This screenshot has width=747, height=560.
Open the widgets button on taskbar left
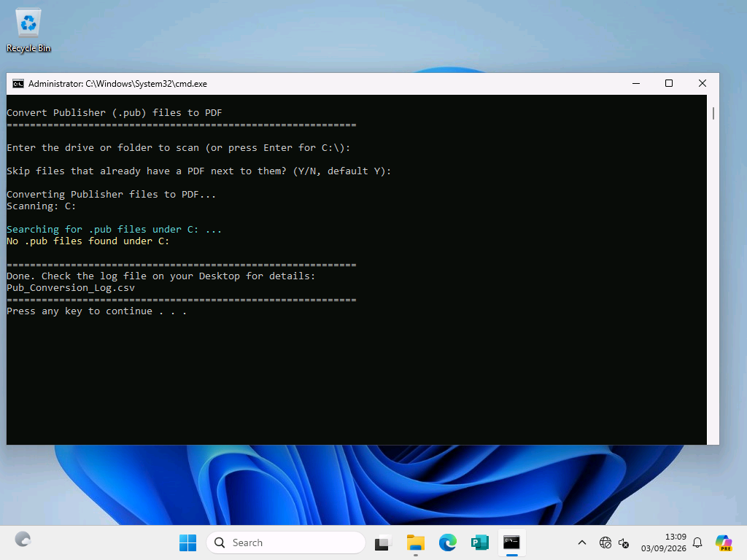(x=23, y=540)
